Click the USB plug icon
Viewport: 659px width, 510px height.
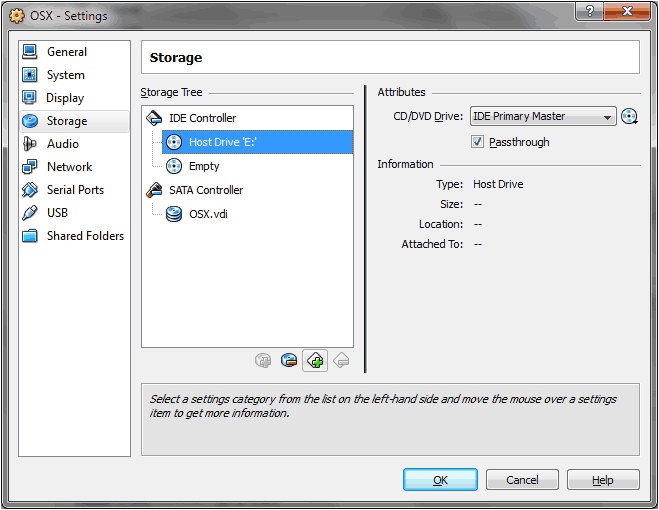pyautogui.click(x=30, y=213)
